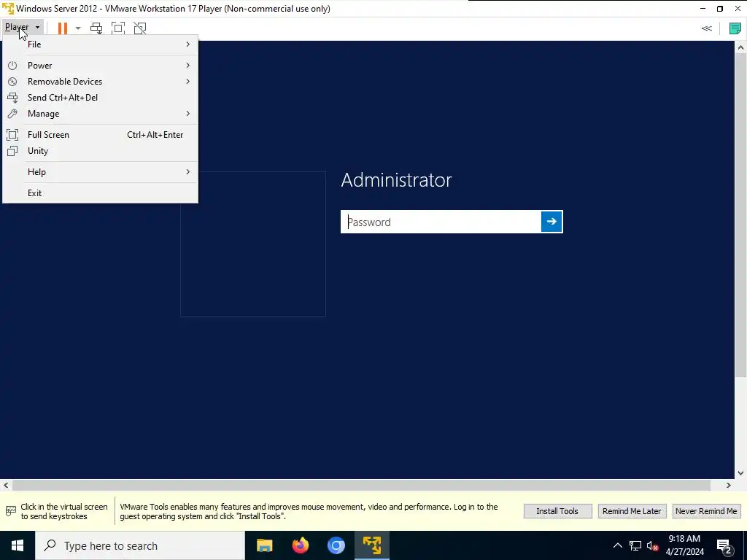Show hidden tray icons chevron
This screenshot has height=560, width=747.
coord(617,545)
